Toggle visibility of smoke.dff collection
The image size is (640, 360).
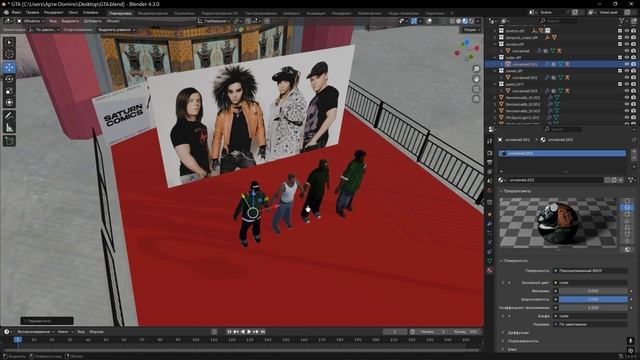pos(627,44)
